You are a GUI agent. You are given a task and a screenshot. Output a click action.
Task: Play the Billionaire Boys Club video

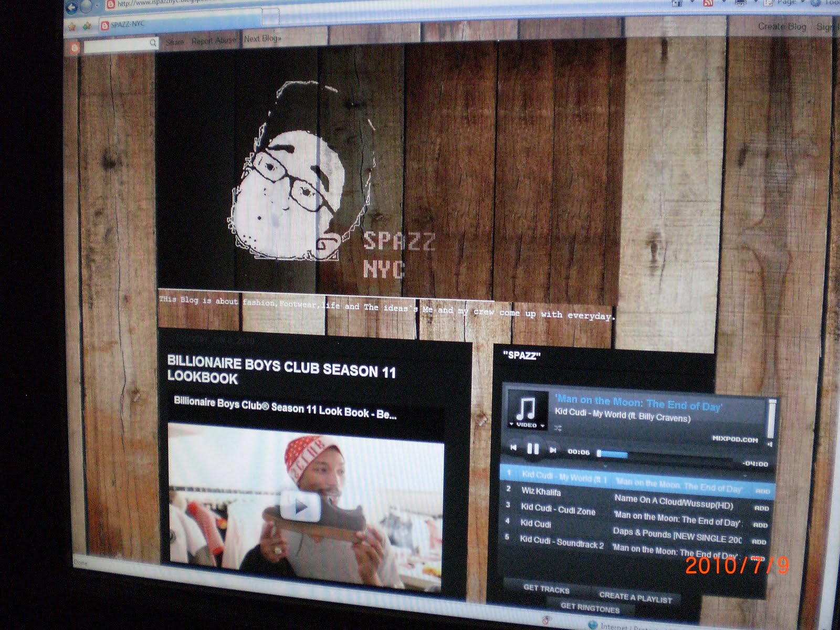click(301, 506)
